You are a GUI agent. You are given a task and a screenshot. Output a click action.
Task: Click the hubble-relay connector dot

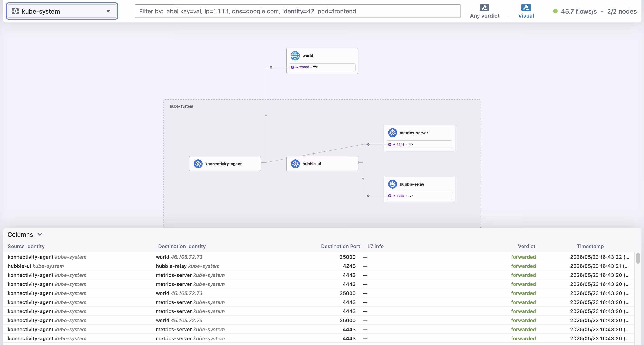tap(368, 196)
